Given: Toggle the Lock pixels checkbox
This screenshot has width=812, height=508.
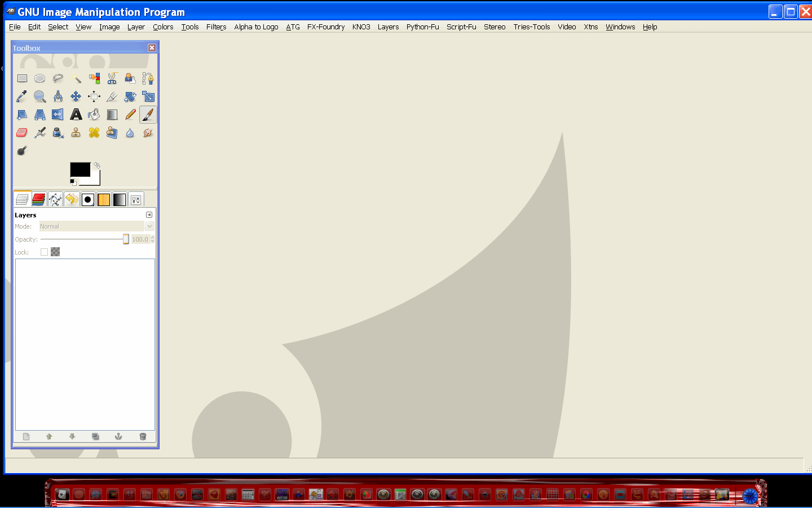Looking at the screenshot, I should [44, 252].
